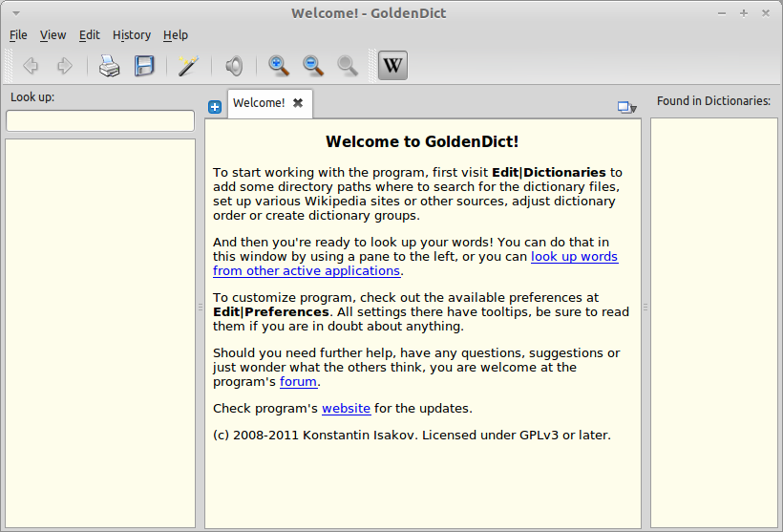Click the 'Look up:' label
The width and height of the screenshot is (783, 532).
[32, 96]
